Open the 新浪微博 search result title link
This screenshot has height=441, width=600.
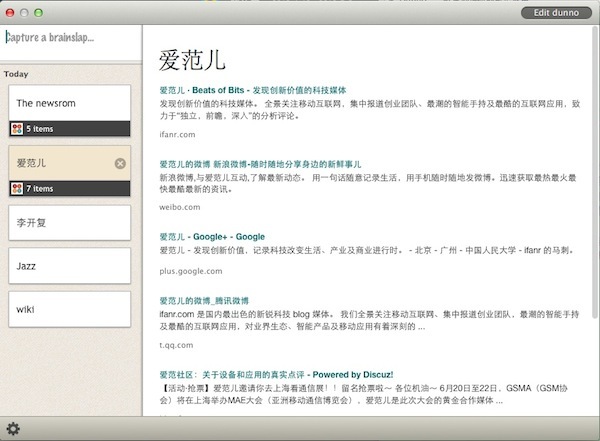point(260,164)
